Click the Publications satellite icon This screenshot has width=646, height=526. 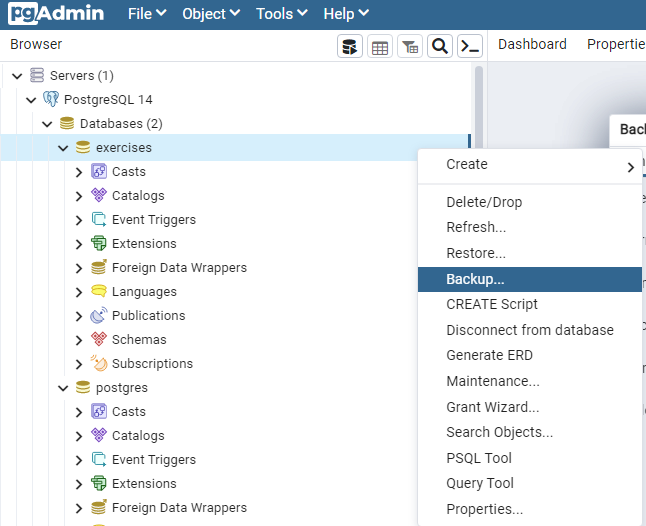click(99, 315)
